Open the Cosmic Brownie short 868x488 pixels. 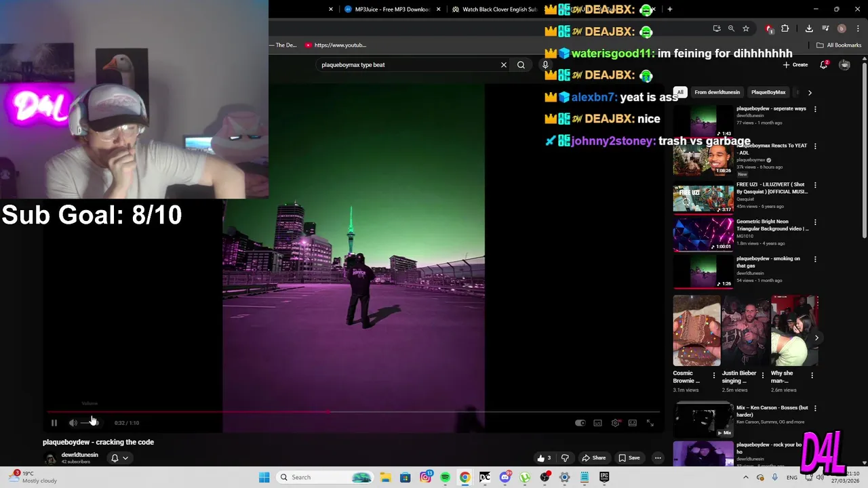(x=696, y=331)
